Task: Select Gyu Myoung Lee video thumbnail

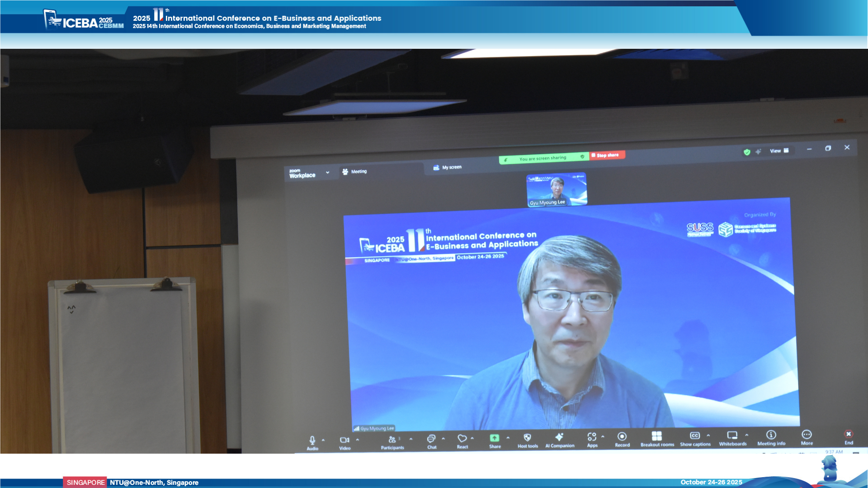Action: point(557,190)
